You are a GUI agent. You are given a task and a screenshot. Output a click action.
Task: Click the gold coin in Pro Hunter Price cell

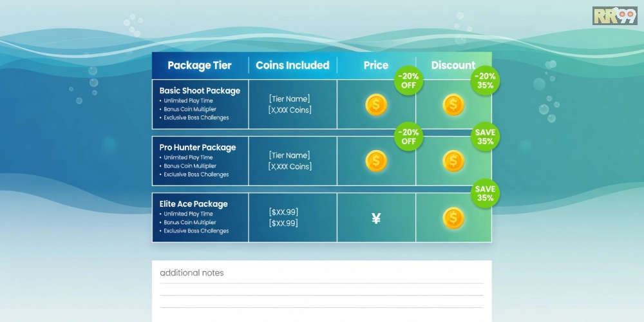click(x=376, y=161)
